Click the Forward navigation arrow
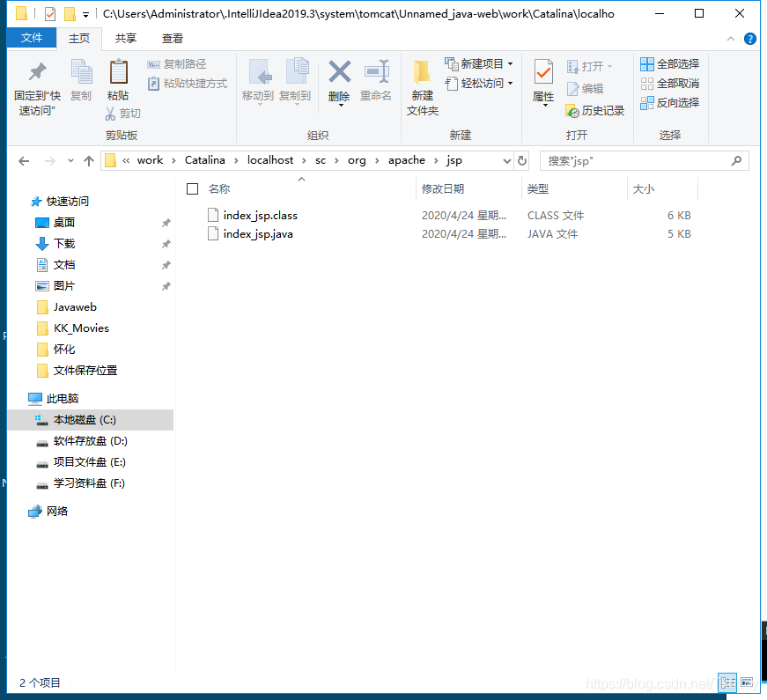 (49, 161)
